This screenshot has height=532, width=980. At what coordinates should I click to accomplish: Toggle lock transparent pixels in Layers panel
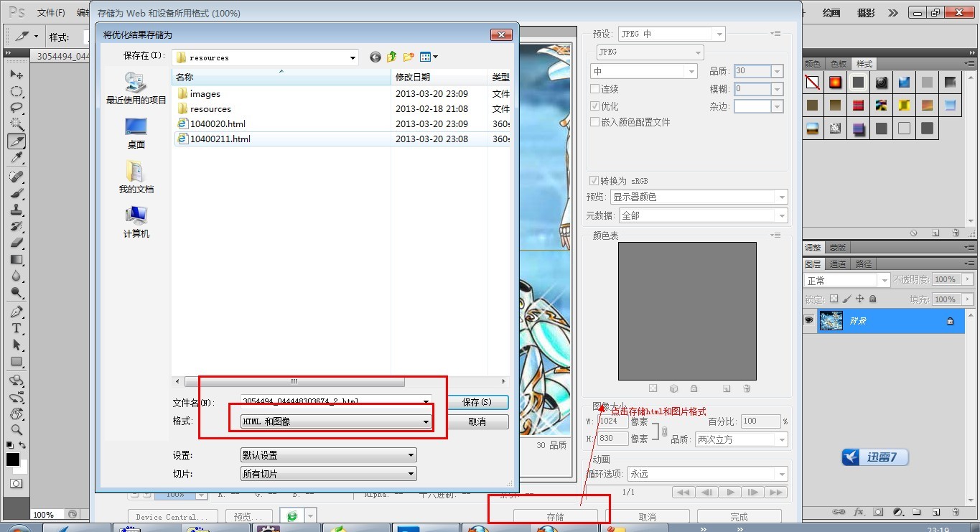[834, 299]
